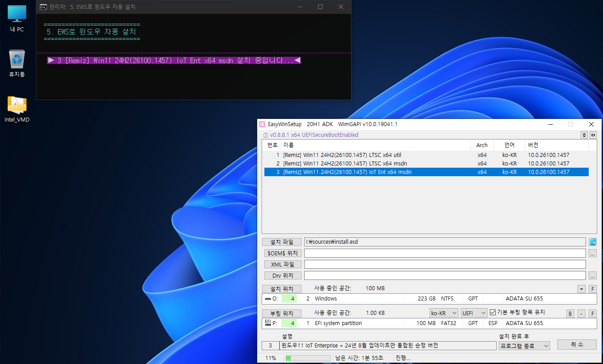Click the EFI P: drive icon in boot location
Screen dimensions: 603x364
click(x=268, y=322)
